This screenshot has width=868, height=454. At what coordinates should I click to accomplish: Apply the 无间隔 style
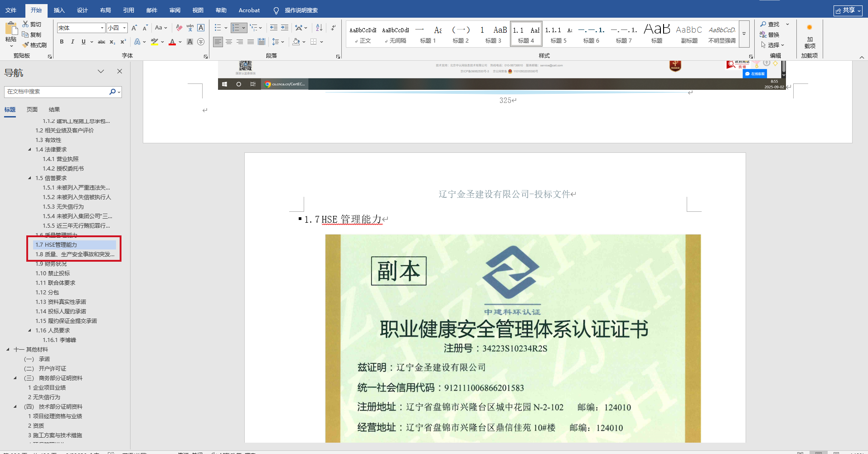coord(395,34)
